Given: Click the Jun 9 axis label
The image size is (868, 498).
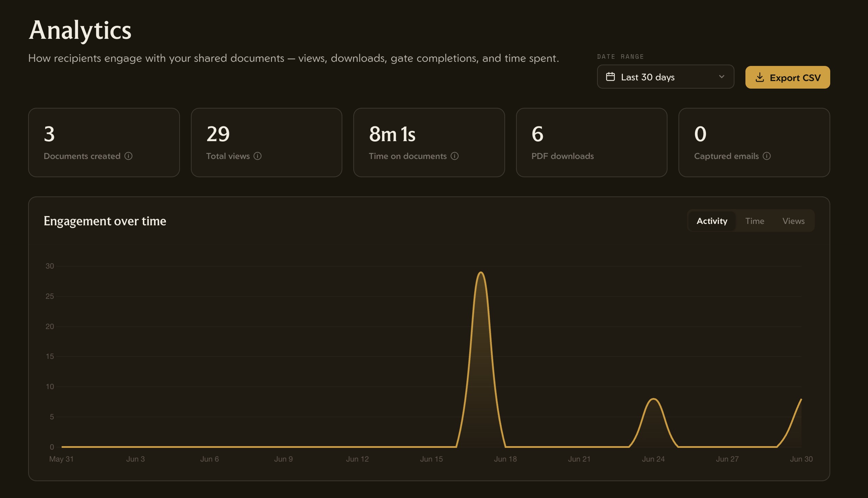Looking at the screenshot, I should (284, 459).
